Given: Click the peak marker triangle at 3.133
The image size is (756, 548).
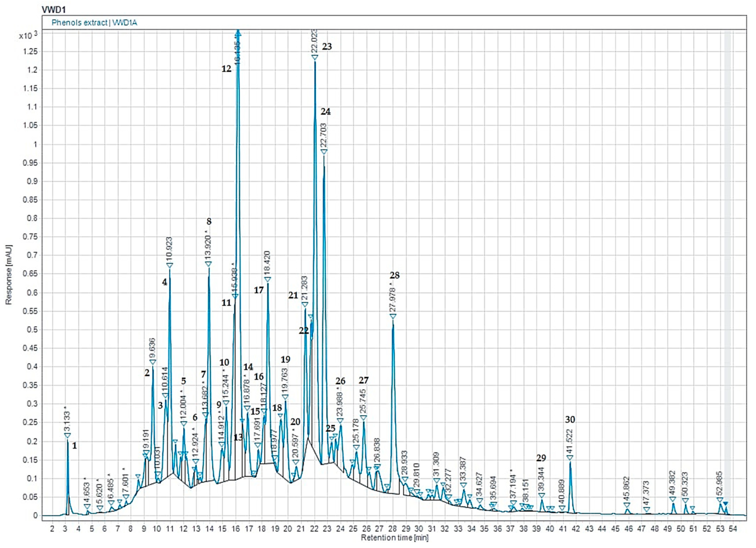Looking at the screenshot, I should [67, 435].
